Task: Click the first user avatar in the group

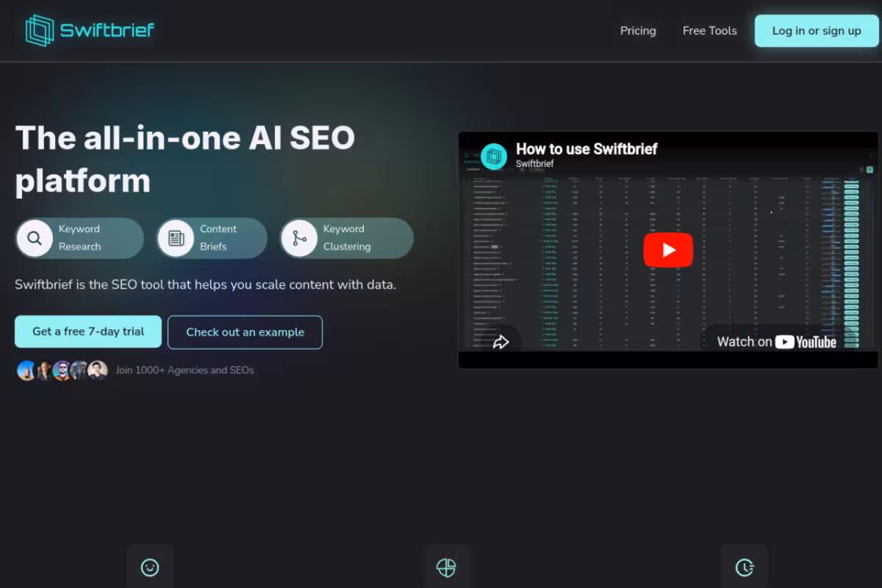Action: 26,370
